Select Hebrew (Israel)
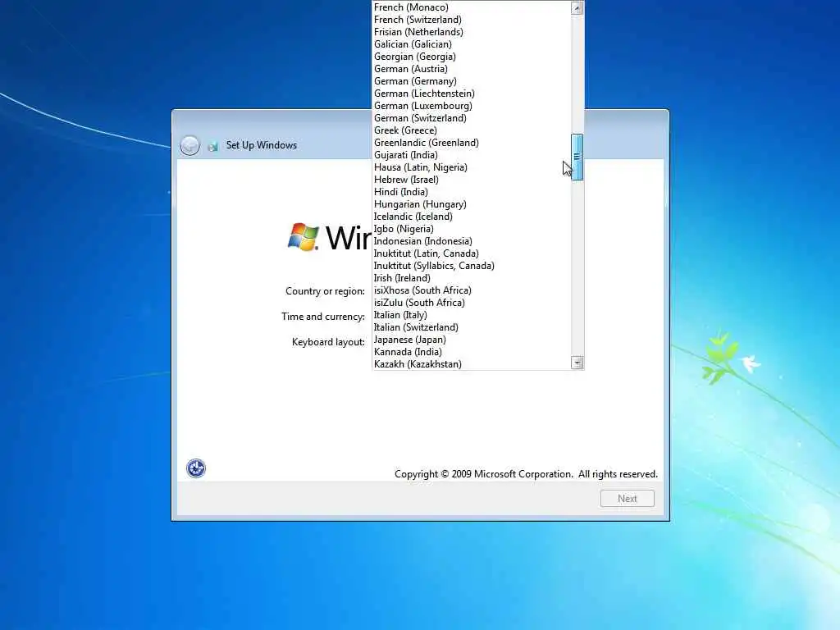 tap(472, 180)
